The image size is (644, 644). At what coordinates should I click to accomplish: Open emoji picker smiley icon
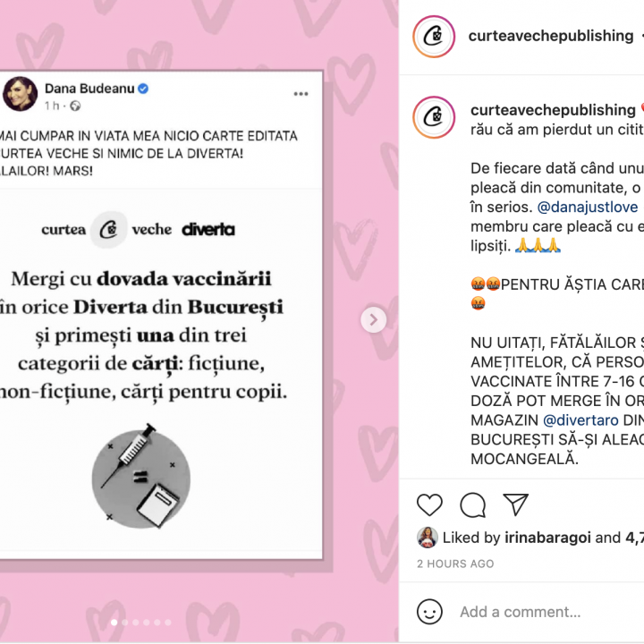pyautogui.click(x=429, y=612)
